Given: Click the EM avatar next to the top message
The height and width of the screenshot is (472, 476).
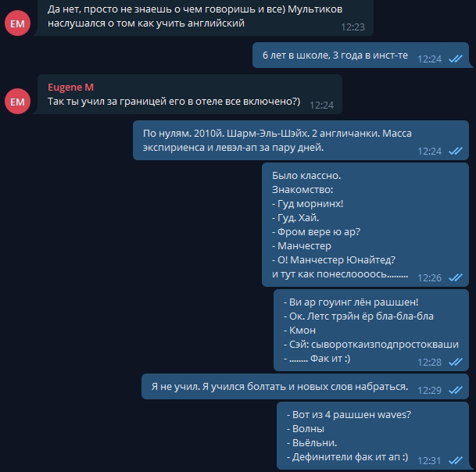Looking at the screenshot, I should click(18, 23).
